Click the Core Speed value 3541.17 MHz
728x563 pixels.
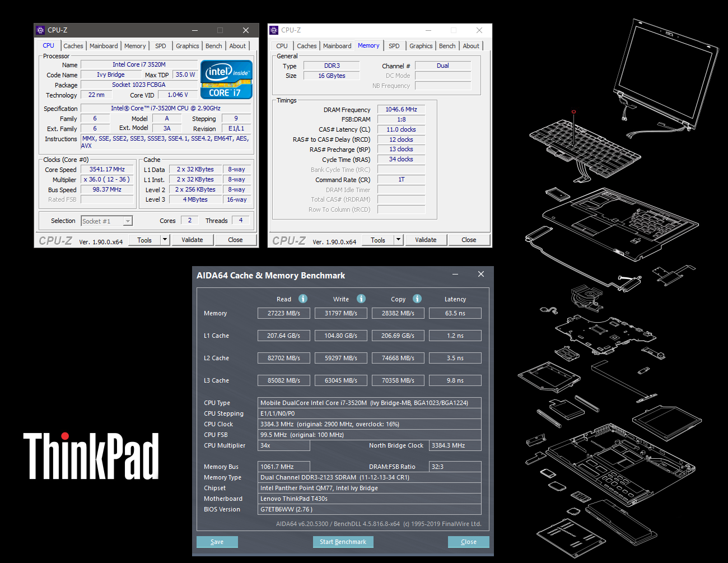tap(107, 169)
